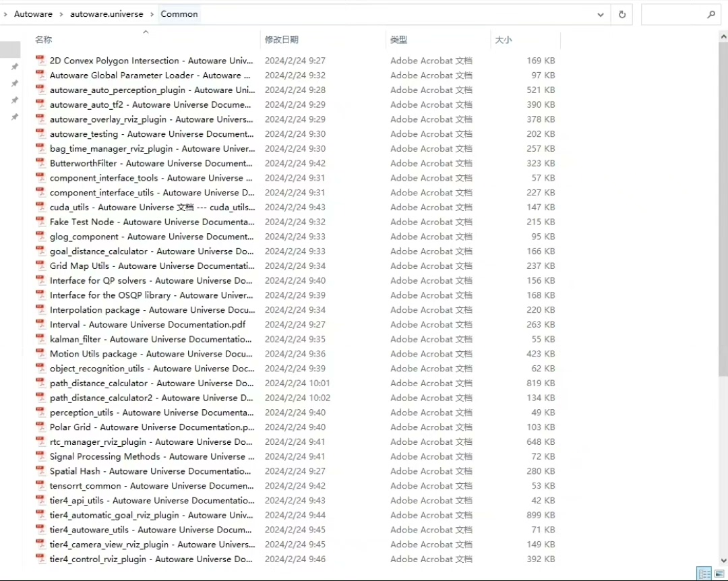
Task: Click the vertical scrollbar thumb
Action: tap(723, 209)
